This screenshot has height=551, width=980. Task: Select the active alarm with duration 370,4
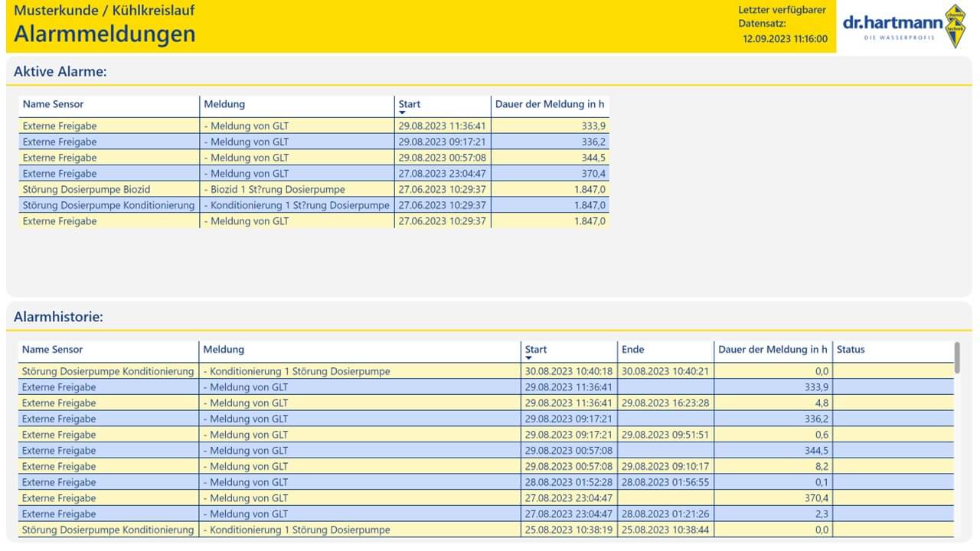pyautogui.click(x=314, y=173)
